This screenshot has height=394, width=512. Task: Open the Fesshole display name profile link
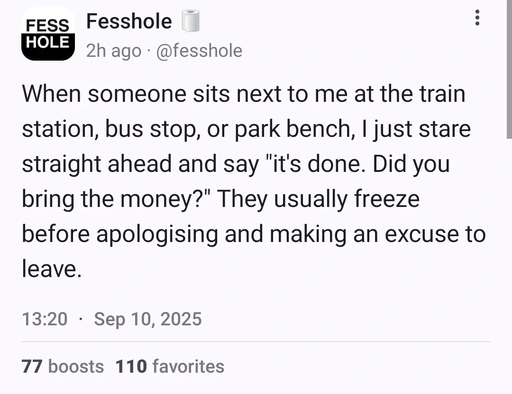[129, 21]
